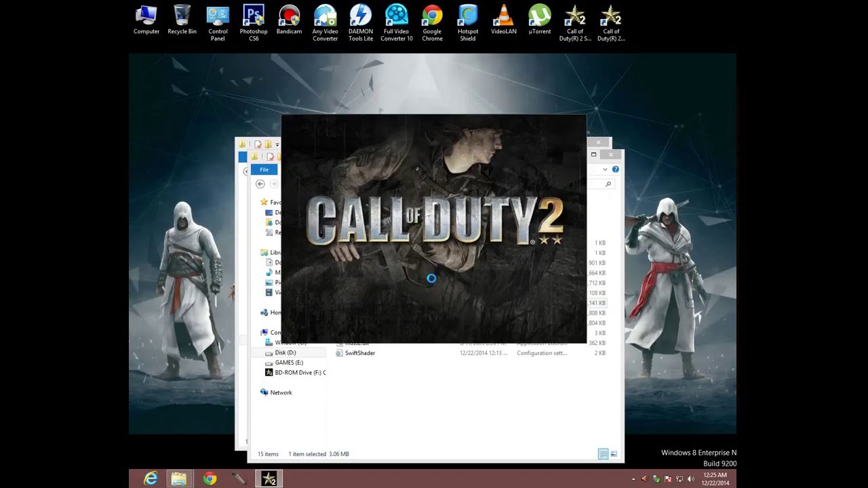The height and width of the screenshot is (488, 868).
Task: Open the green-check device tray icon
Action: coord(656,479)
